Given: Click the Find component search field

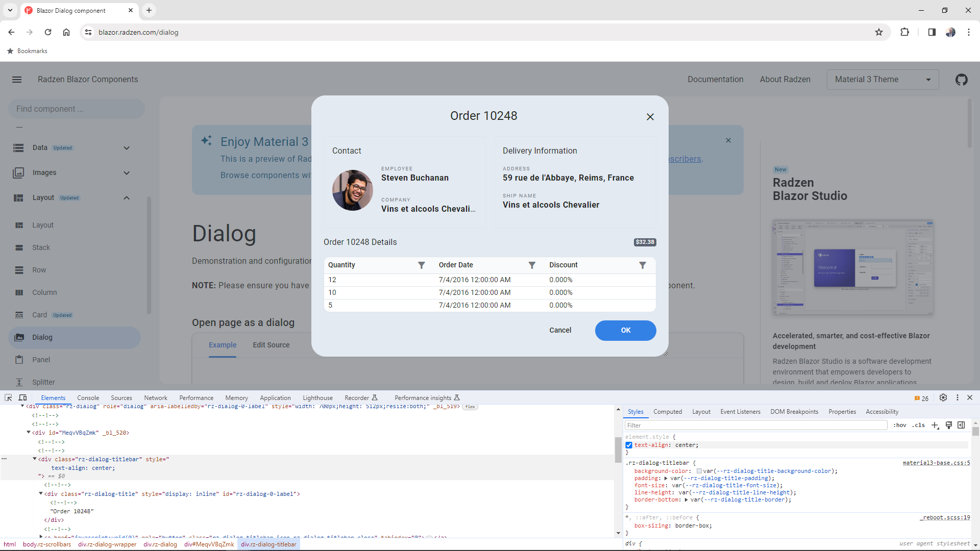Looking at the screenshot, I should point(77,109).
